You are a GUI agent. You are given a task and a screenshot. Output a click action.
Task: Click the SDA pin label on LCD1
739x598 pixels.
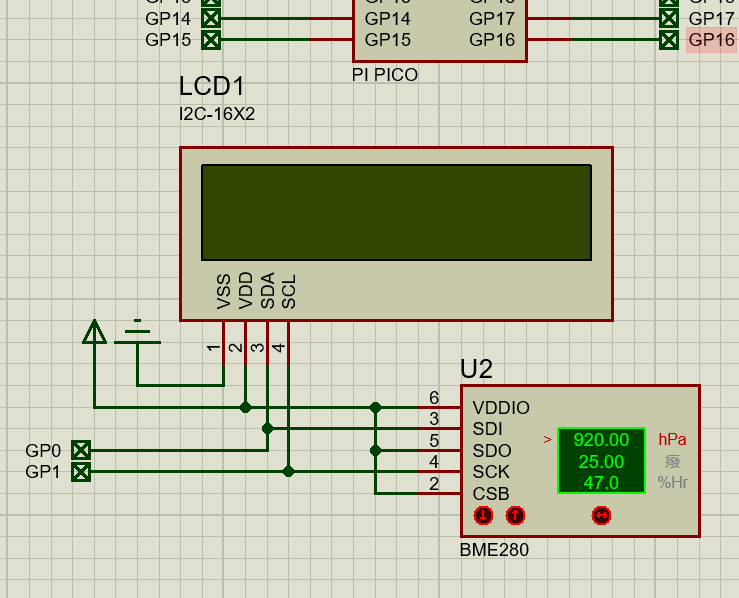267,290
